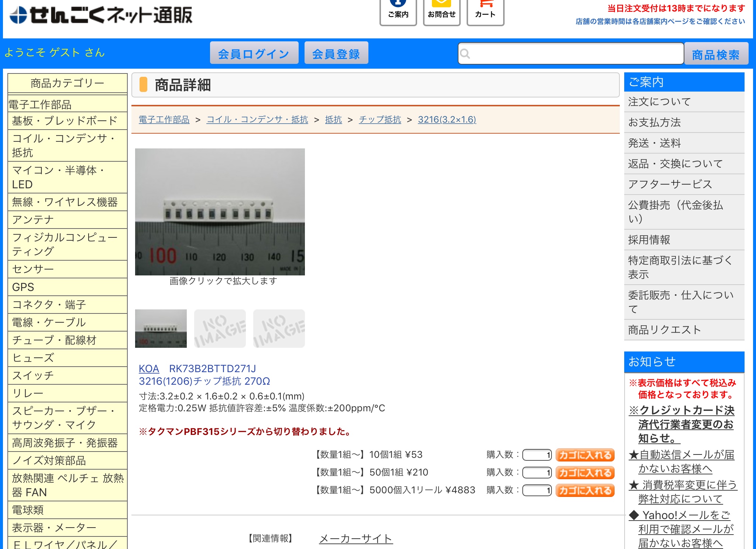Select 高周波発振子・発振器 category
This screenshot has height=549, width=756.
[68, 443]
